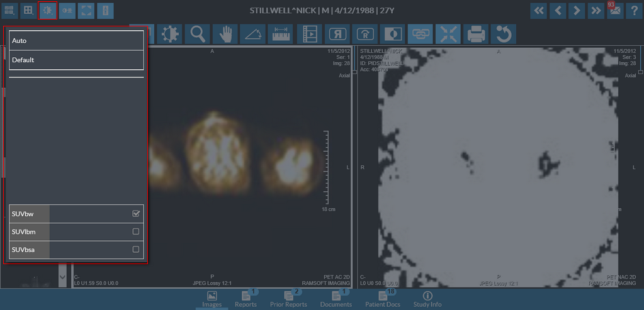Choose the angle measurement tool
The image size is (644, 310).
pyautogui.click(x=253, y=34)
